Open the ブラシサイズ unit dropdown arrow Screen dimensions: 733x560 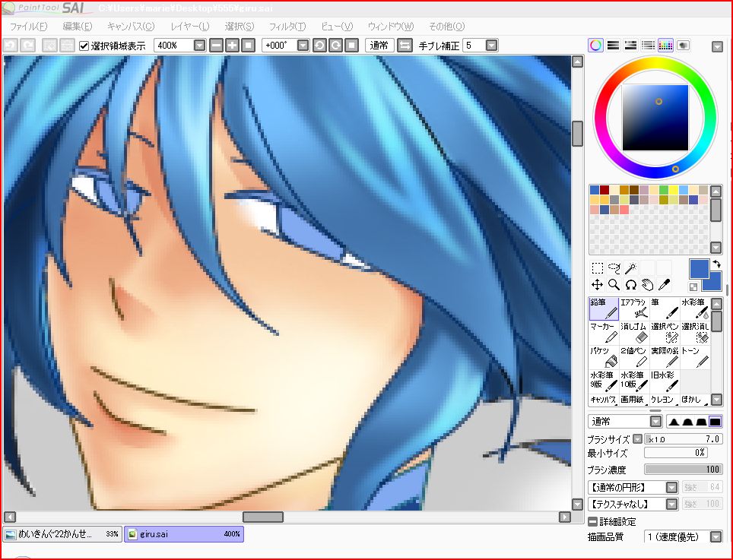pos(637,439)
